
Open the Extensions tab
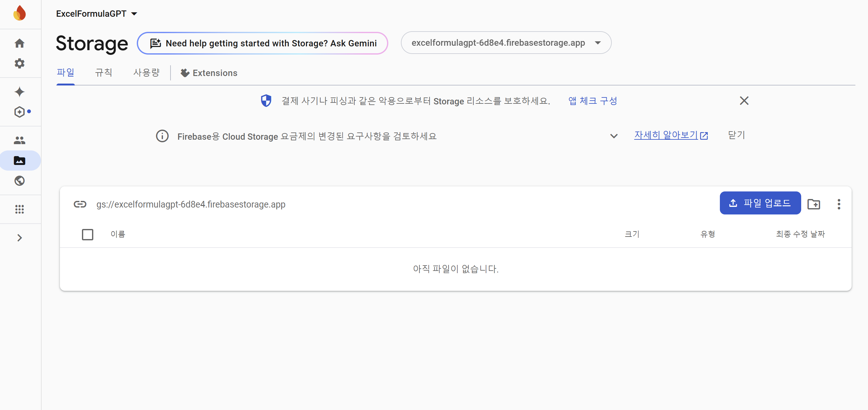(209, 73)
